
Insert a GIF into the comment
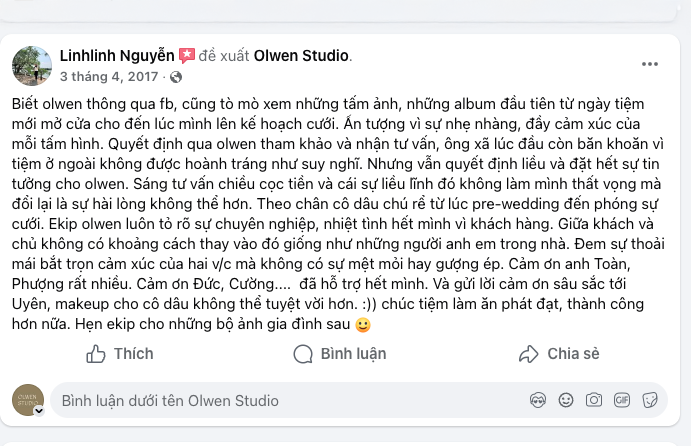(x=622, y=401)
